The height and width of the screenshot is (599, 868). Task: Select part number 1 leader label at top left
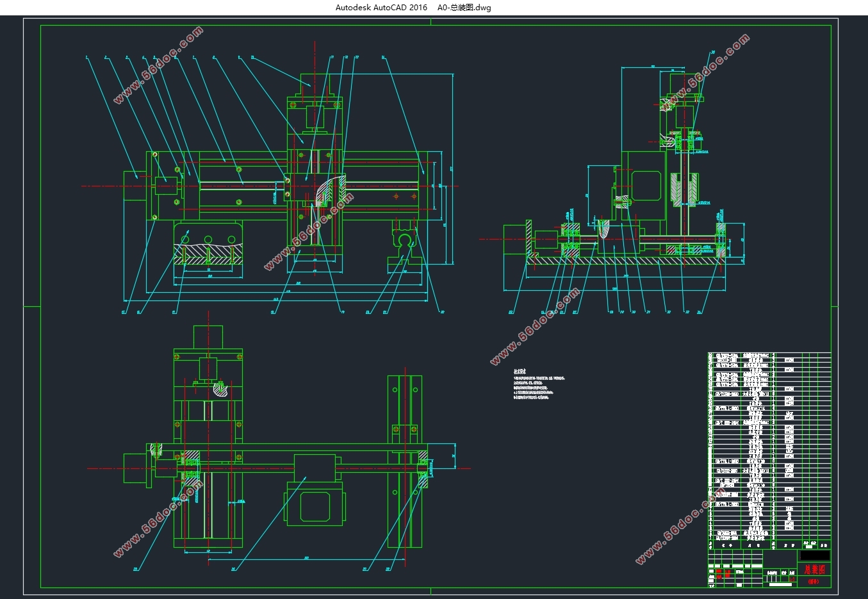click(x=86, y=58)
